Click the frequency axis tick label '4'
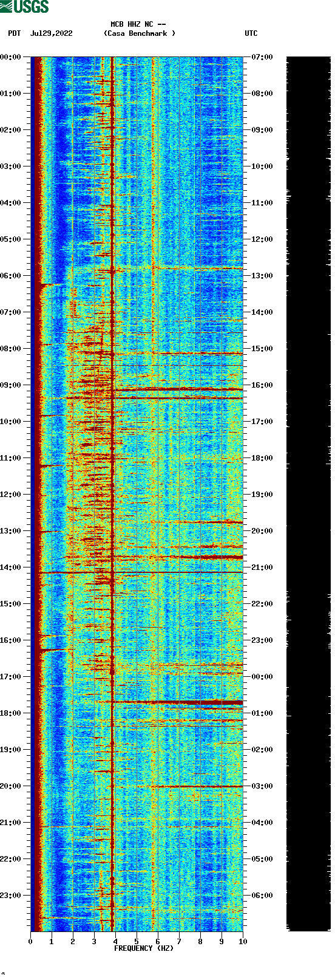This screenshot has height=980, width=335. tap(115, 942)
